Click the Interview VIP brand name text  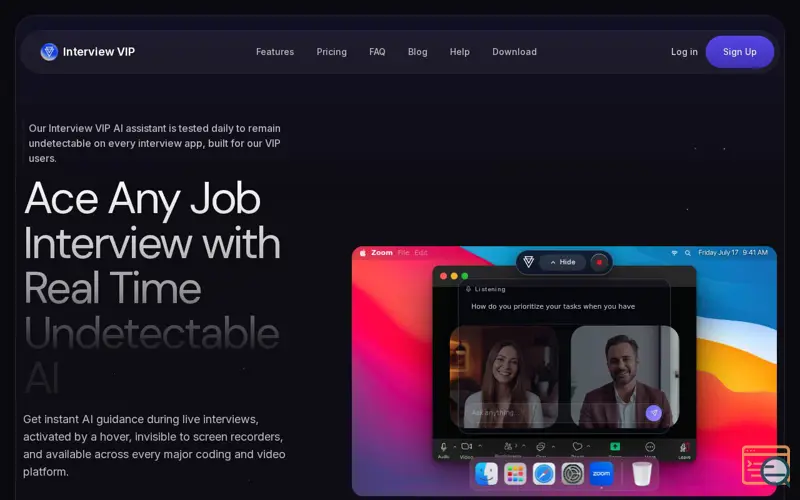click(98, 52)
